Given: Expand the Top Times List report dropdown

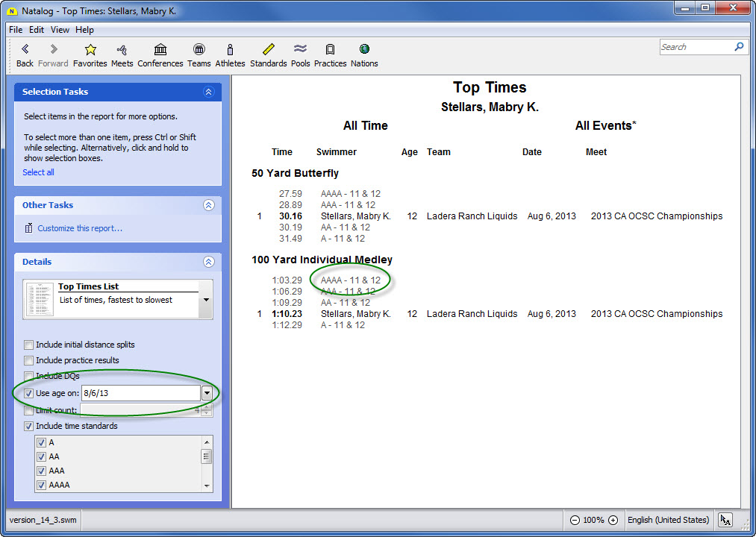Looking at the screenshot, I should pos(206,300).
